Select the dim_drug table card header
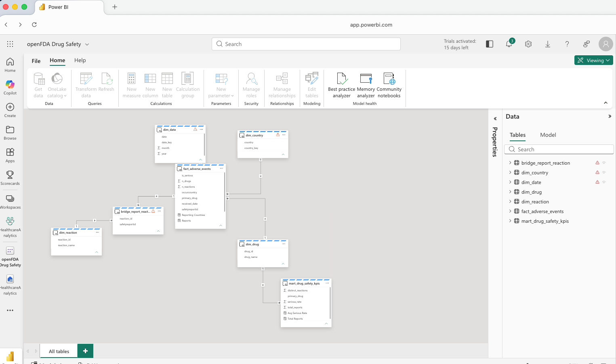 (263, 244)
